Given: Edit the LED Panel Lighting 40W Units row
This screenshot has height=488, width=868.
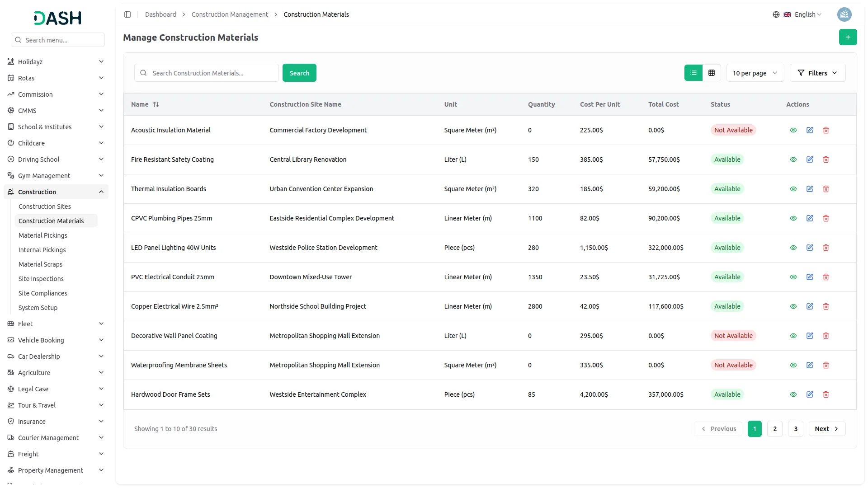Looking at the screenshot, I should click(x=809, y=248).
